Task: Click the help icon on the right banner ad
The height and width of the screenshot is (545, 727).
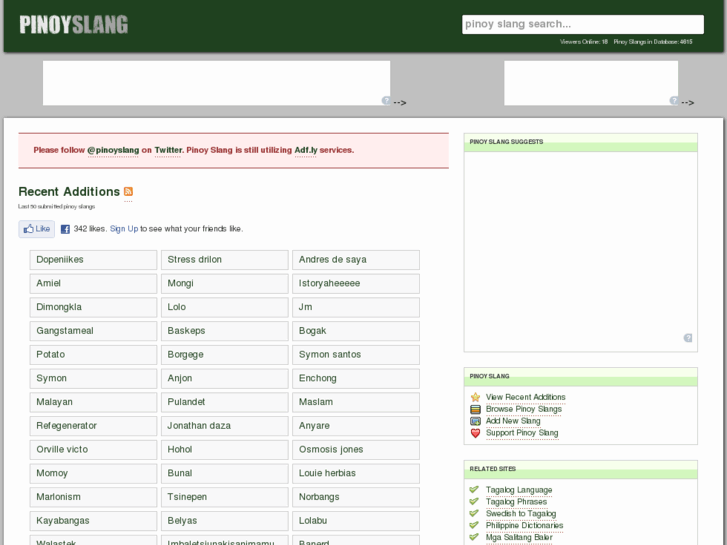Action: [x=674, y=100]
